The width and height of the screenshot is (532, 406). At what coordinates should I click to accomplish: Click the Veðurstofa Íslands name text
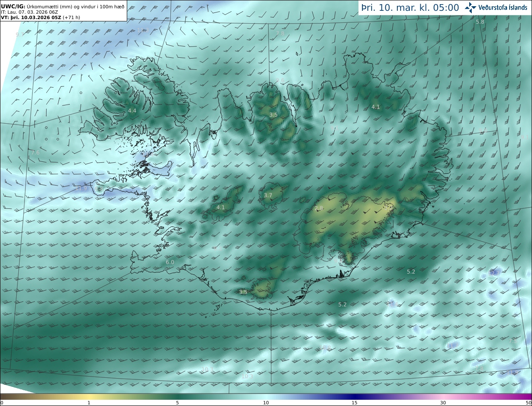[503, 7]
